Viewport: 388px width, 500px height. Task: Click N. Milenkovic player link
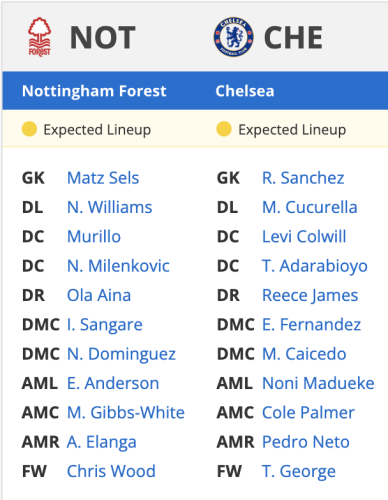click(118, 266)
